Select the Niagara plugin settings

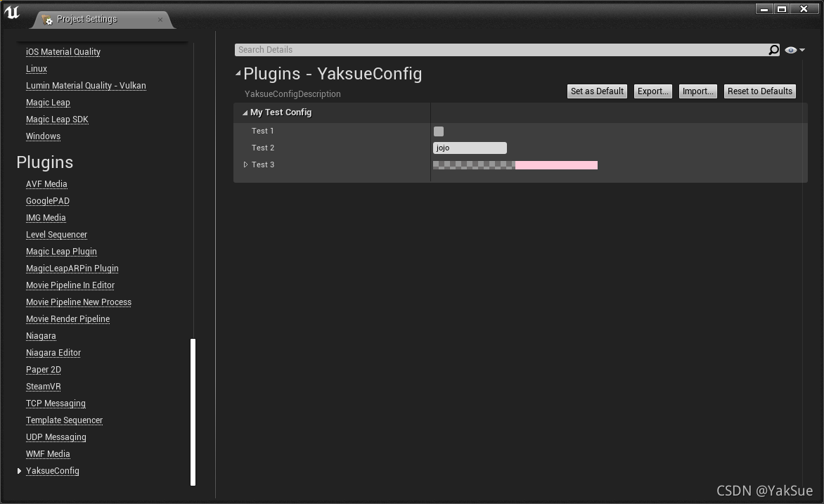point(41,335)
